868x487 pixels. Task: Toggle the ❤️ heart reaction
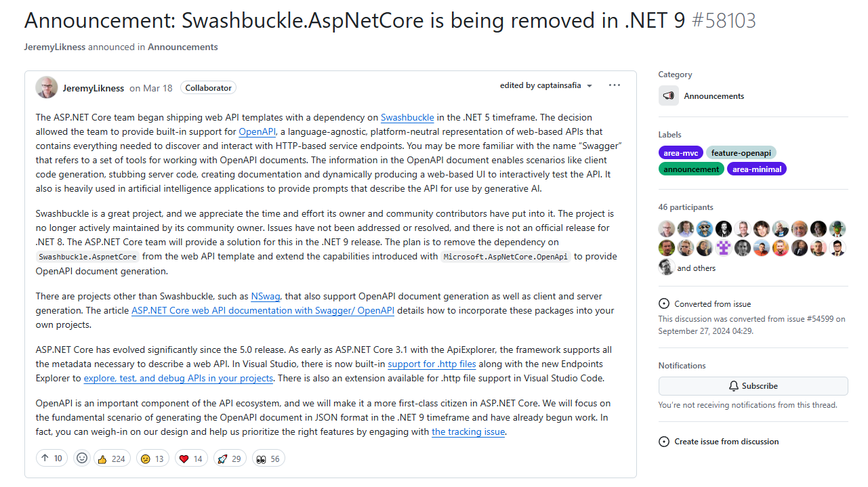(190, 458)
